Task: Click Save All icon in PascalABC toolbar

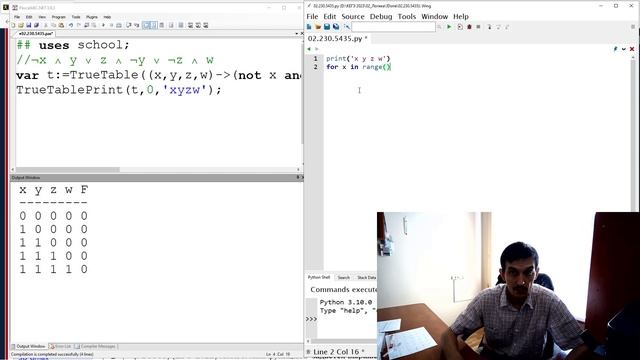Action: click(36, 25)
